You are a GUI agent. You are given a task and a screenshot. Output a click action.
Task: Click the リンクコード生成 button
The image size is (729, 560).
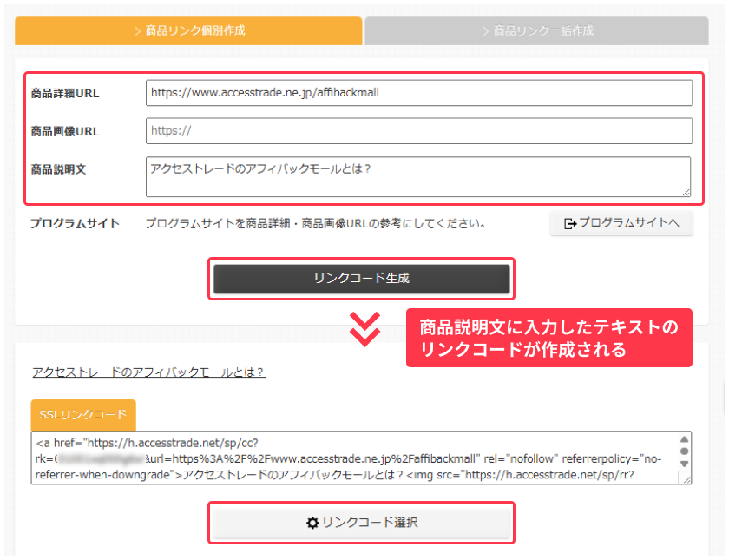(361, 279)
